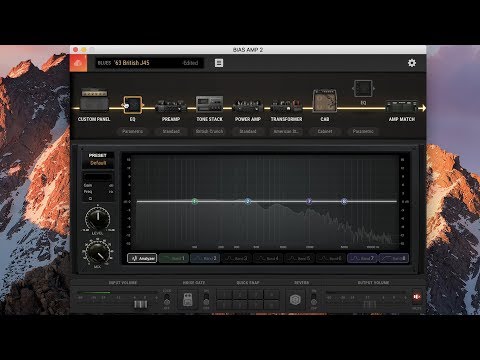Click the EQ LEVEL knob
This screenshot has width=480, height=360.
pyautogui.click(x=98, y=218)
